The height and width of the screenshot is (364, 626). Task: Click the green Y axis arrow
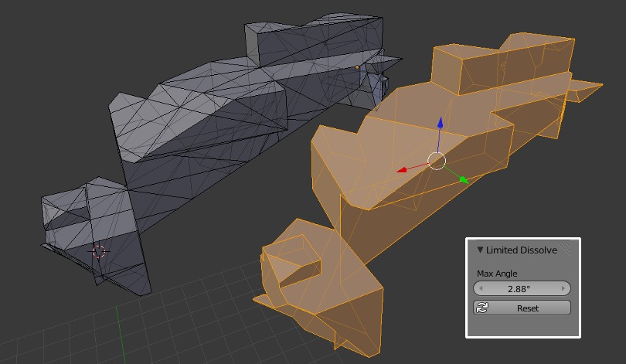[464, 180]
